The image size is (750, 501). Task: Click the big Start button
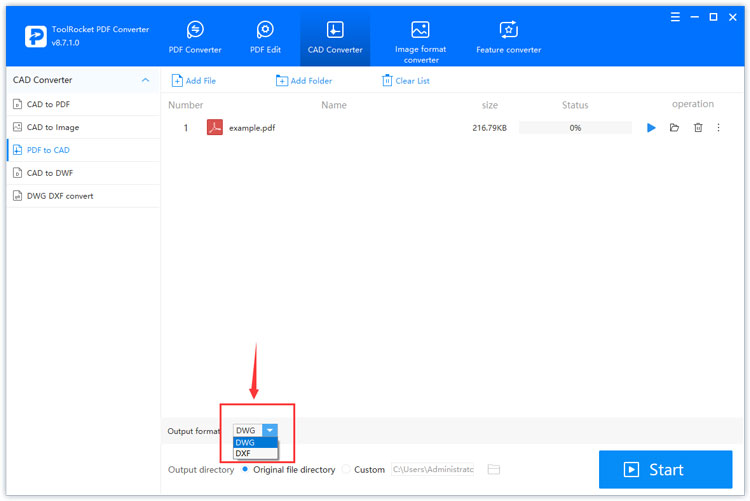pos(665,469)
